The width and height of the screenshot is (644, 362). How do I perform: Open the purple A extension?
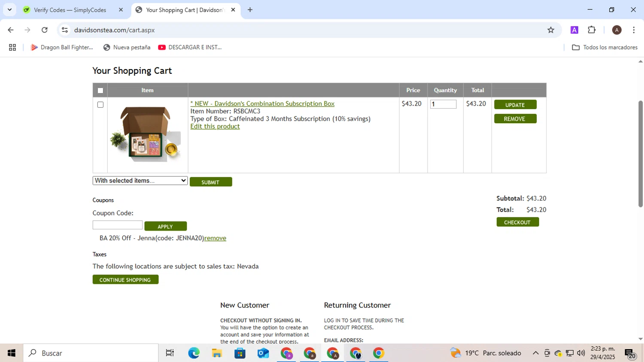pyautogui.click(x=574, y=30)
